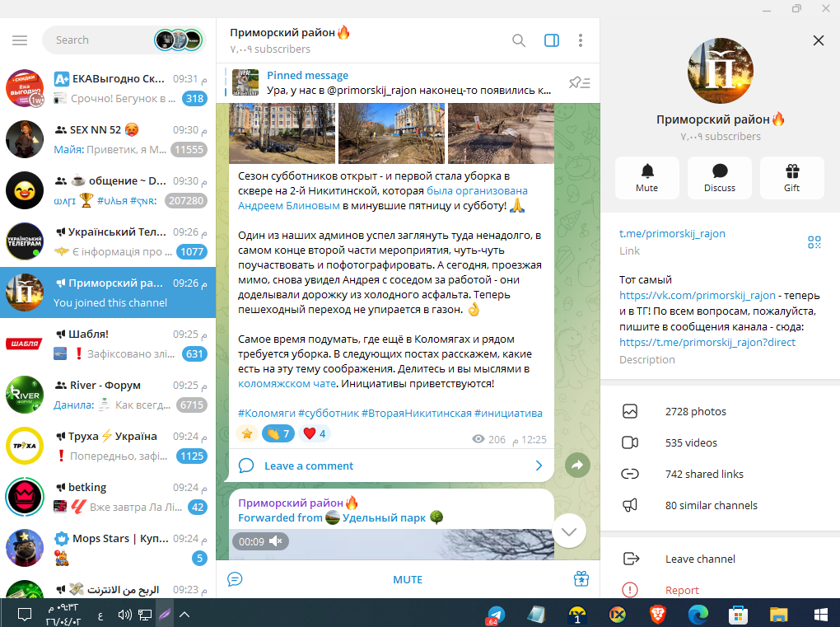Open ЕКАВыгодно chat

coord(108,88)
